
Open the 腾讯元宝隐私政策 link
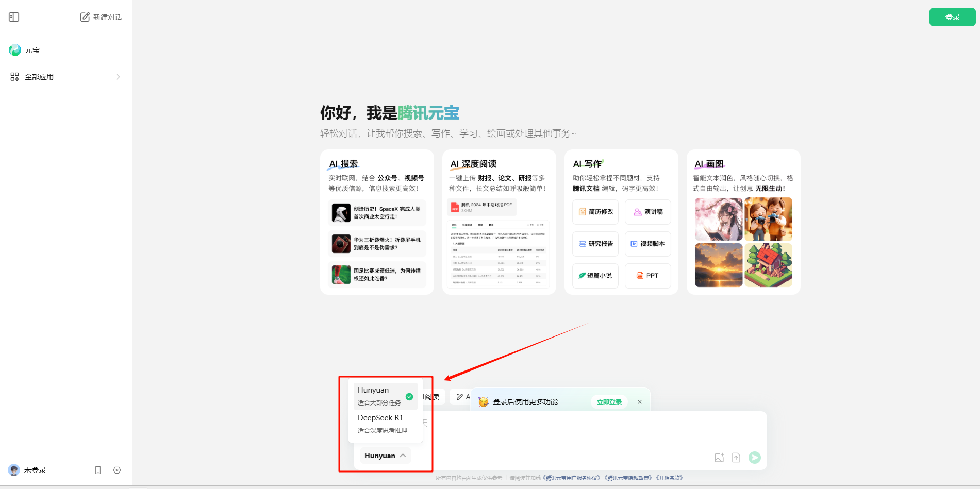coord(628,478)
